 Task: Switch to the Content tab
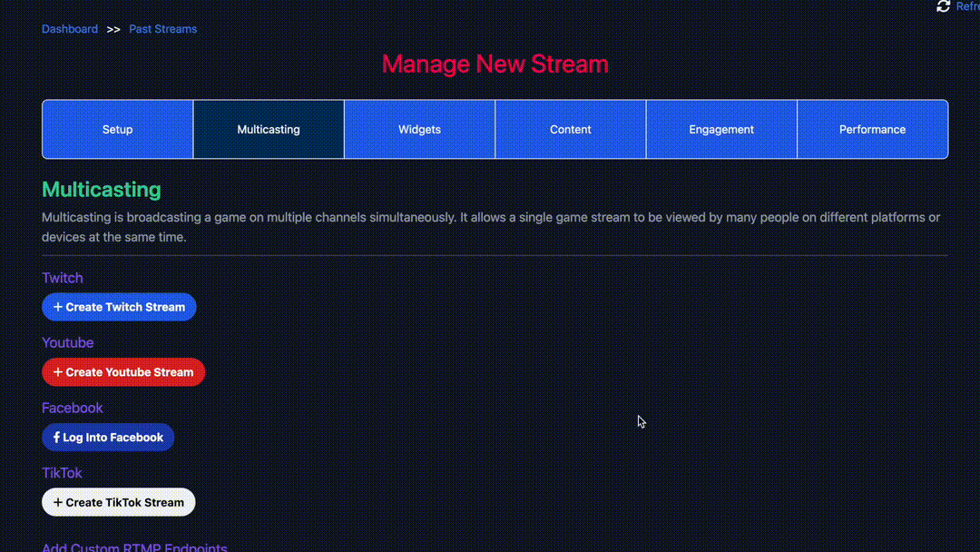coord(570,129)
